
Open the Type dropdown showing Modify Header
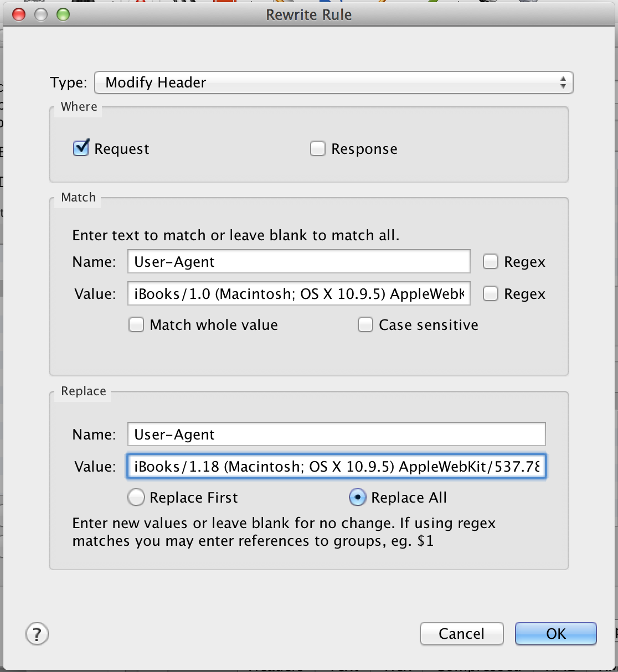click(334, 82)
